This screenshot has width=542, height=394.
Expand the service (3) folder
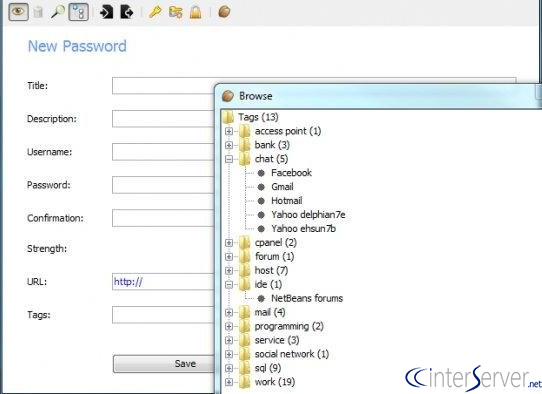coord(228,340)
